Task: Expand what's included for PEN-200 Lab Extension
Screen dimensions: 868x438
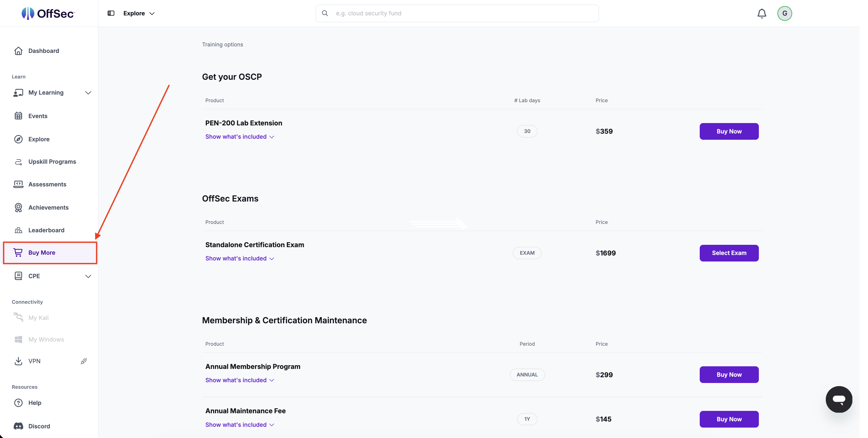Action: [240, 137]
